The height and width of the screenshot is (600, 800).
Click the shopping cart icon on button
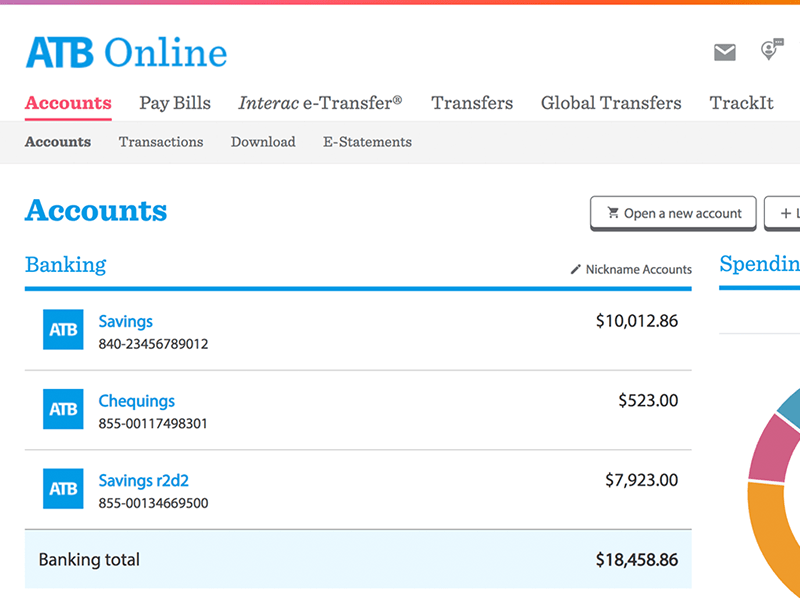(613, 213)
